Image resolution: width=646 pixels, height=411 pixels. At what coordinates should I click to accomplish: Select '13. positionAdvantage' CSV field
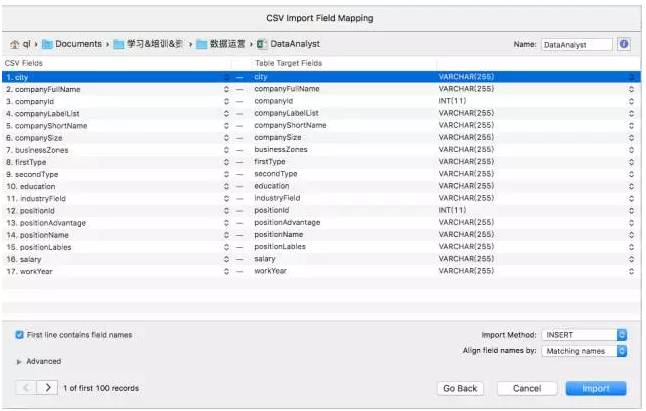tap(46, 223)
